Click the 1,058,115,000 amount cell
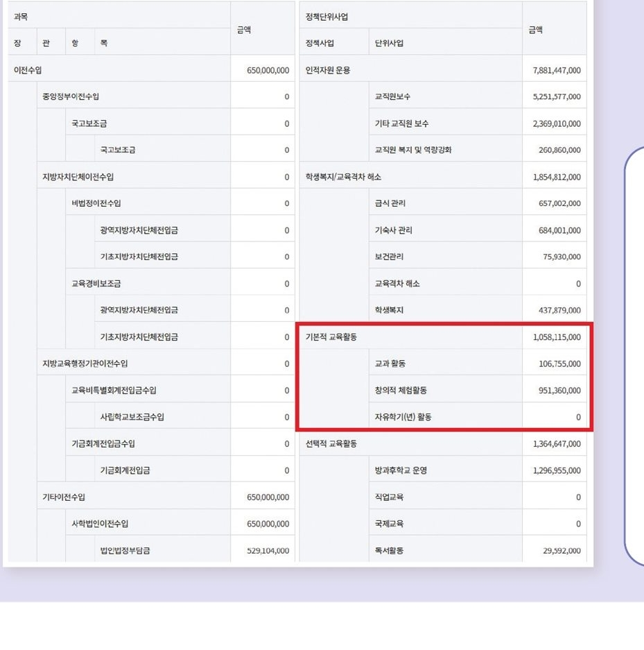 point(557,337)
